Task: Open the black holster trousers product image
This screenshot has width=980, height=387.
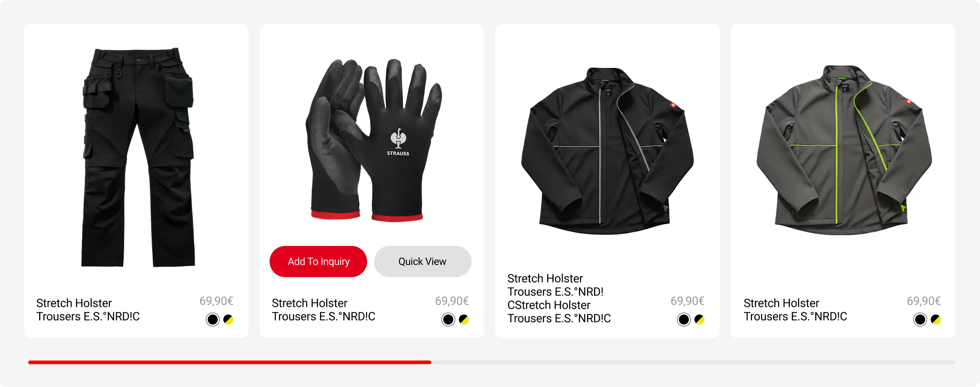Action: [x=138, y=157]
